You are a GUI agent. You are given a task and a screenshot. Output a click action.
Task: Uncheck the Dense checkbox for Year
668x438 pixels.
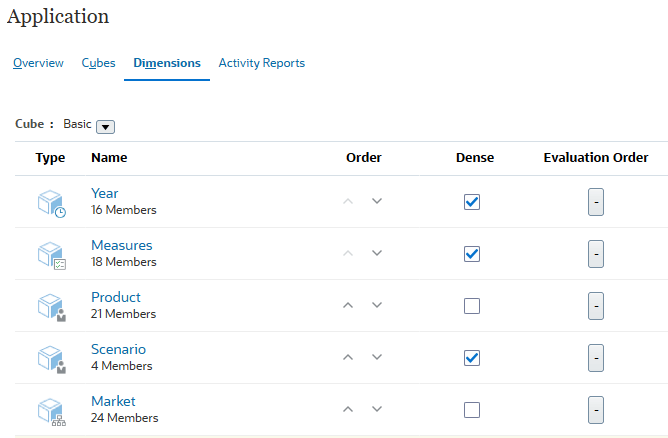pyautogui.click(x=472, y=202)
